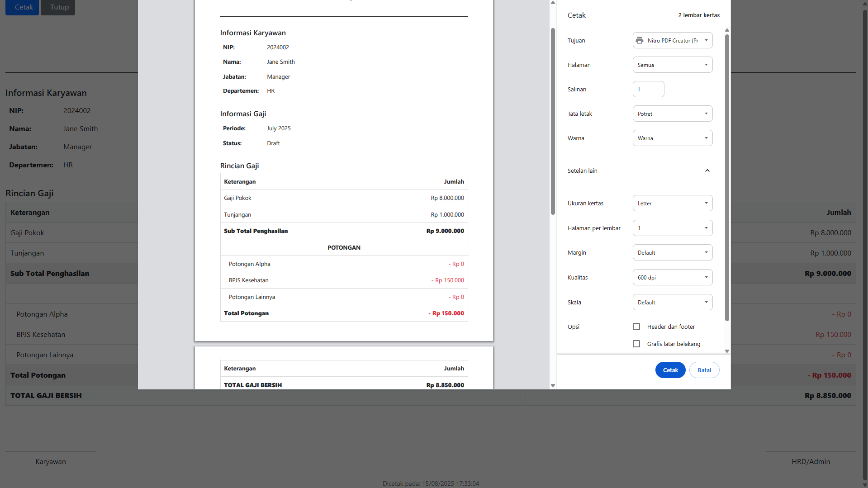Open the Ukuran kertas paper size dropdown
The image size is (868, 488).
(x=673, y=203)
